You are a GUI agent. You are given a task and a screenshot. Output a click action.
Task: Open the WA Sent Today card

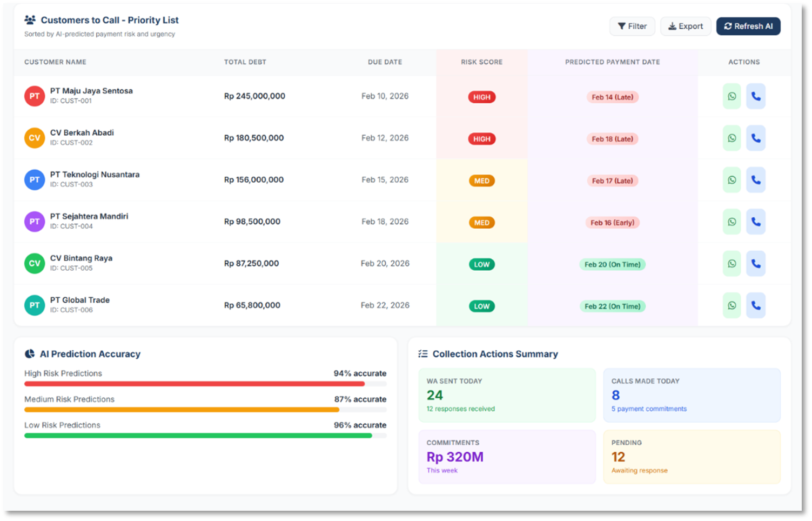pos(507,395)
